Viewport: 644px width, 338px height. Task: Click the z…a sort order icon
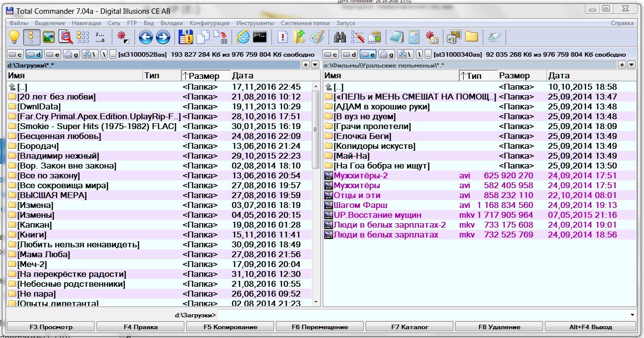tap(100, 37)
